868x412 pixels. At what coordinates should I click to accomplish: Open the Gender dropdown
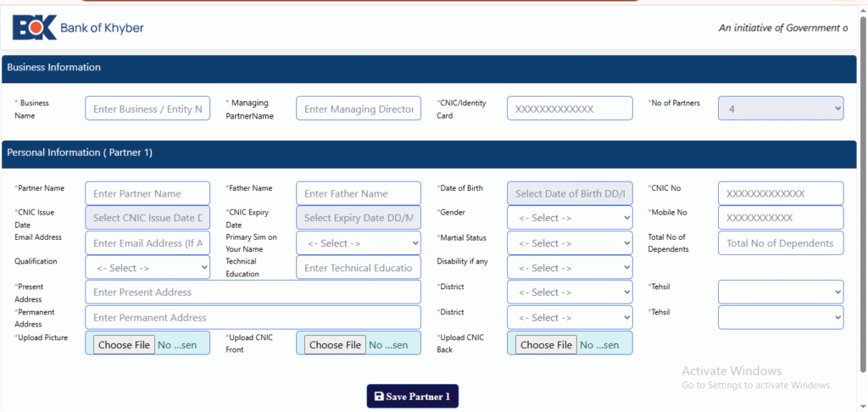pos(570,218)
